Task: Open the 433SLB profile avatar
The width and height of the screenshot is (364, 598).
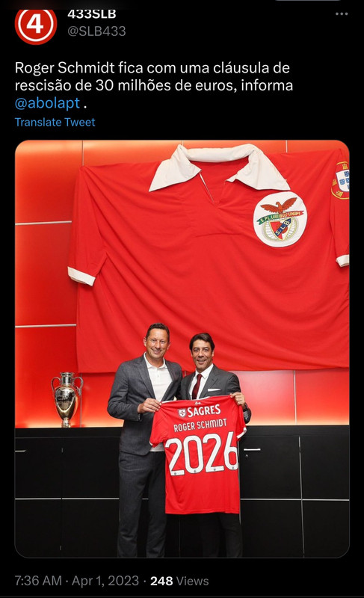Action: (36, 26)
